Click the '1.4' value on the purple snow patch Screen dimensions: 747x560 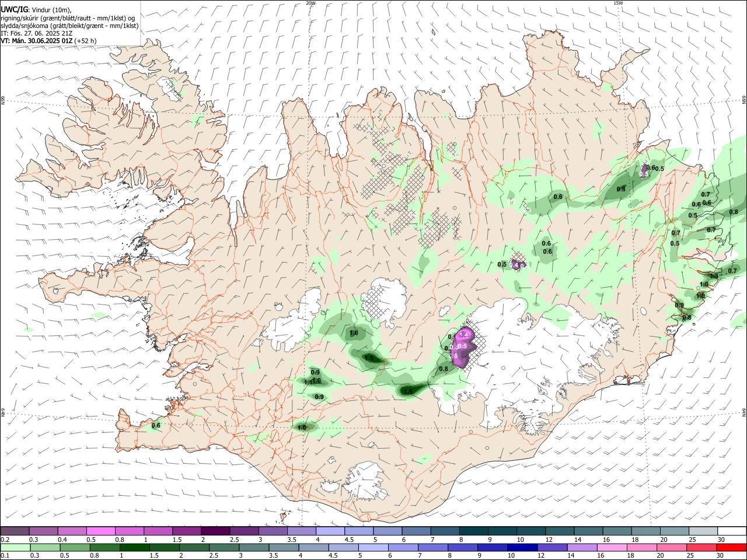(x=465, y=334)
